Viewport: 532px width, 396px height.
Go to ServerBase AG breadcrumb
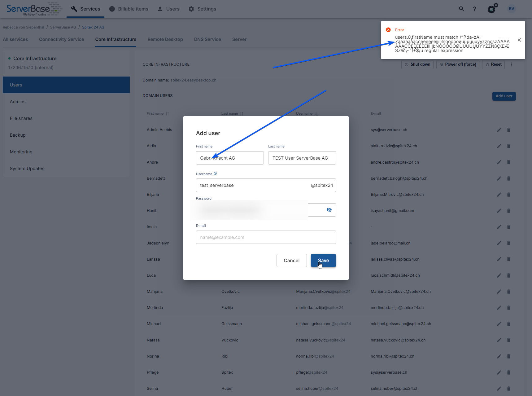(63, 27)
